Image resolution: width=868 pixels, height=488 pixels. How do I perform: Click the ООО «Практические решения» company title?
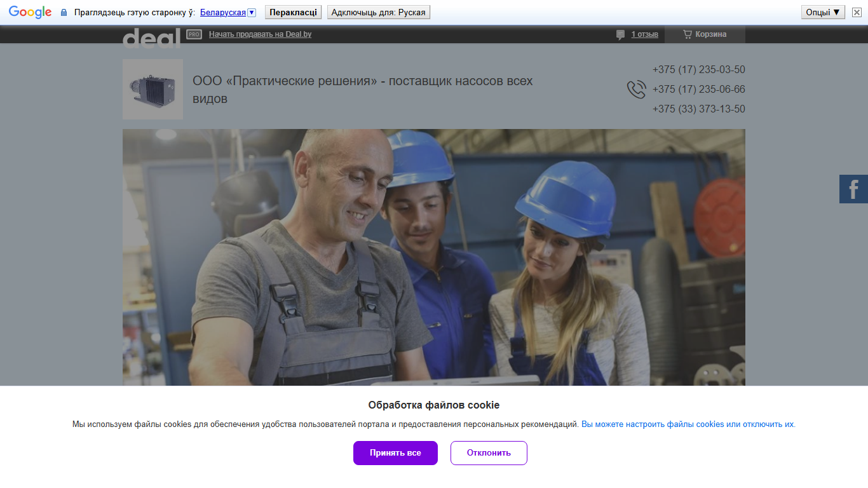click(x=363, y=90)
